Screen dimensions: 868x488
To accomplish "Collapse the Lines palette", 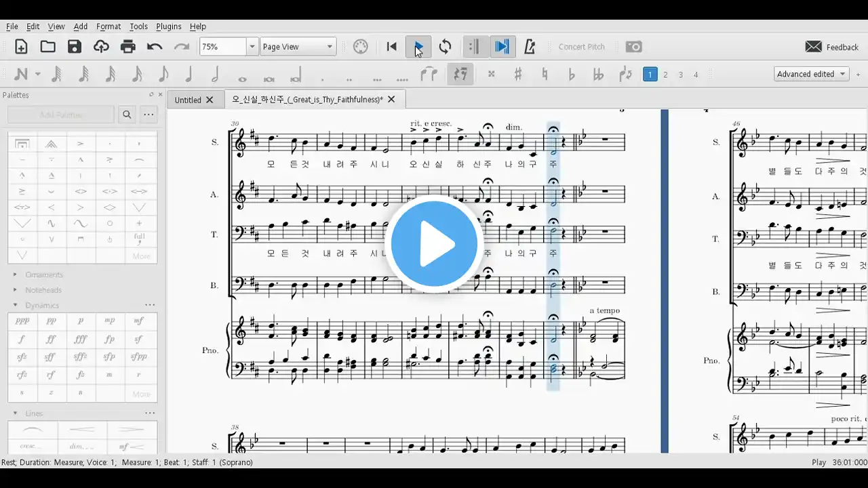I will pyautogui.click(x=15, y=413).
